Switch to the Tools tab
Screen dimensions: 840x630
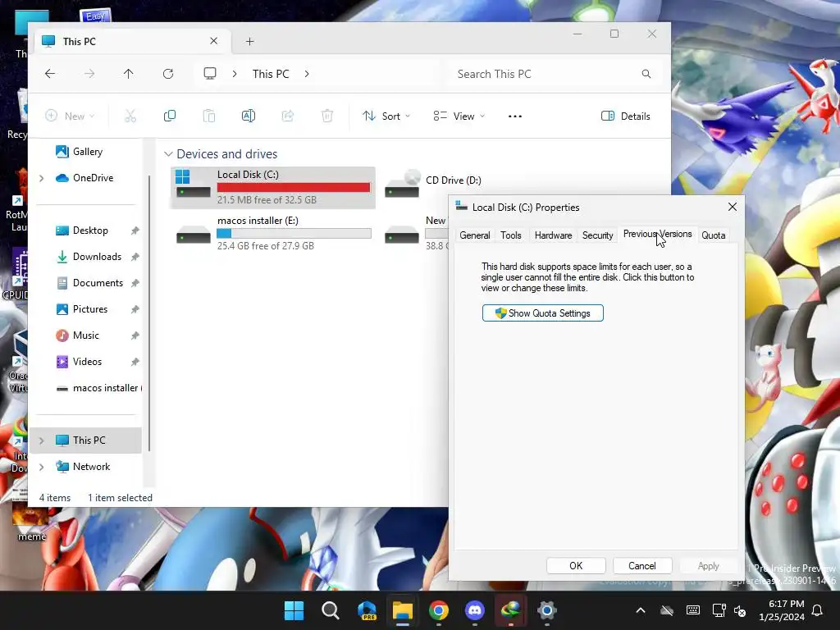pos(510,235)
